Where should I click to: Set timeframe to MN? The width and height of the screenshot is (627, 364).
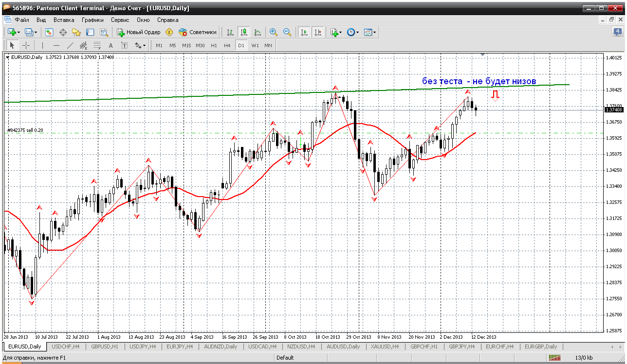pos(268,45)
